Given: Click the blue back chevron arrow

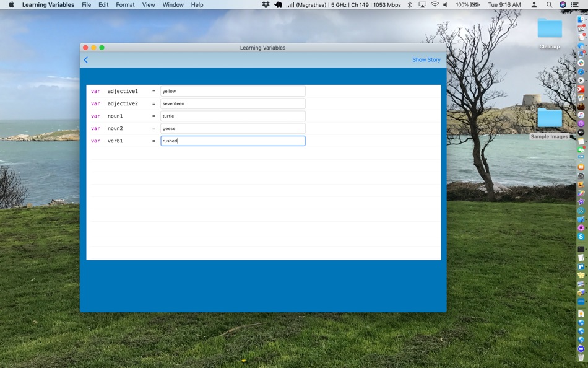Looking at the screenshot, I should pyautogui.click(x=86, y=60).
